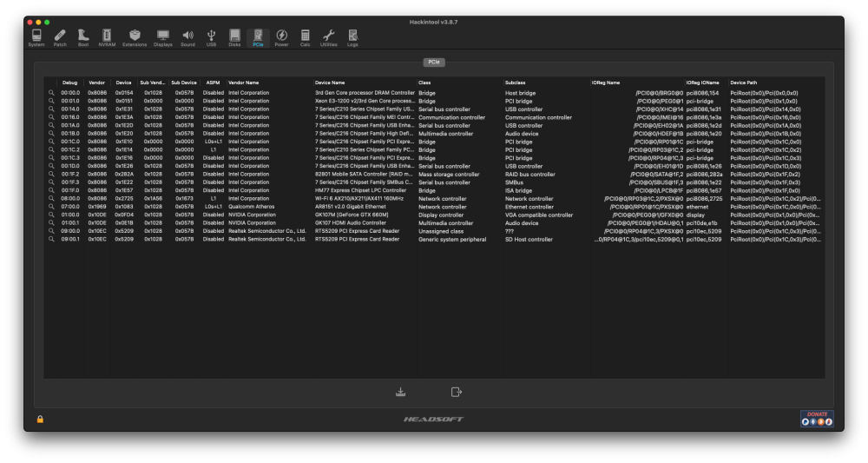Click the magnifier icon for device 00:16.0
This screenshot has width=868, height=463.
click(x=51, y=117)
